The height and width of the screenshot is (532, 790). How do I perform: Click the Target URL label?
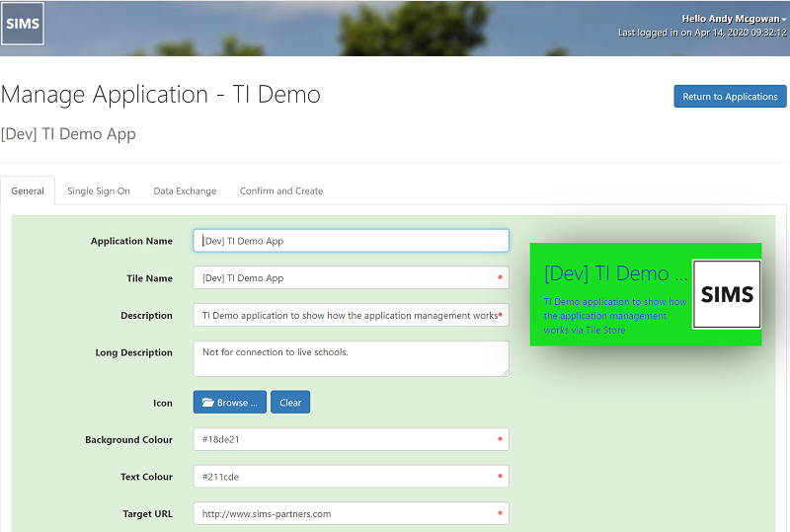click(147, 514)
